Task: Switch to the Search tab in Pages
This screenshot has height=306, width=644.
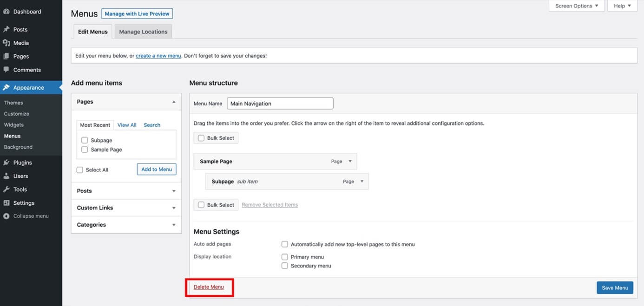Action: tap(152, 125)
